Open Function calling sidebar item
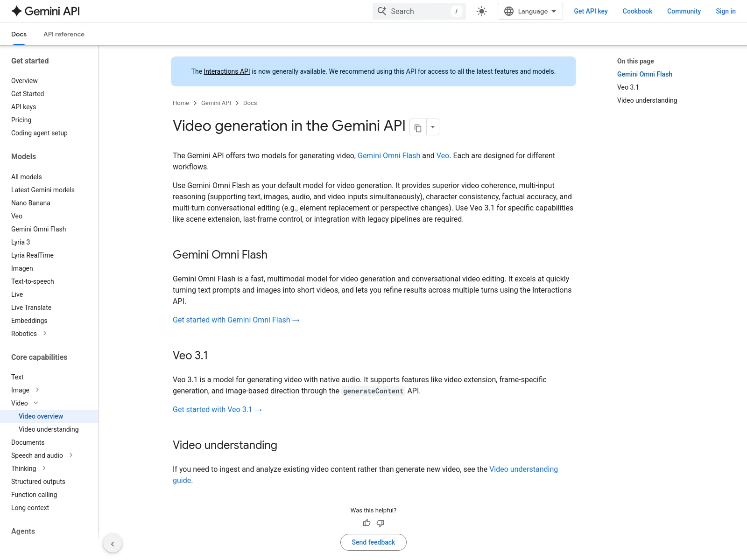The image size is (747, 560). 34,495
